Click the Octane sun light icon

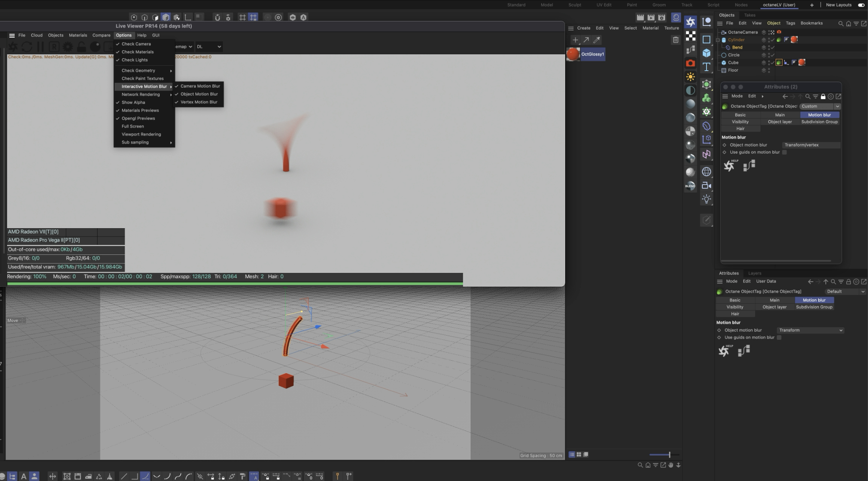(690, 77)
